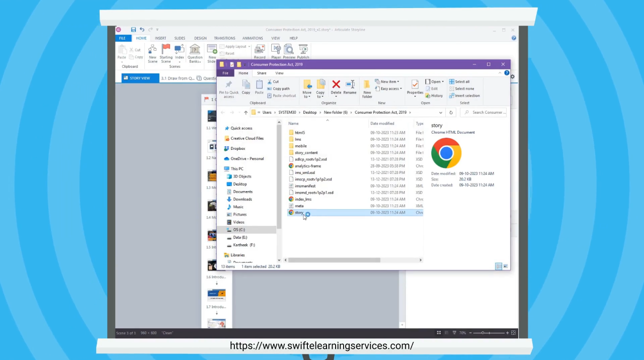Viewport: 644px width, 360px height.
Task: Open Properties from the Explorer ribbon
Action: click(x=415, y=84)
